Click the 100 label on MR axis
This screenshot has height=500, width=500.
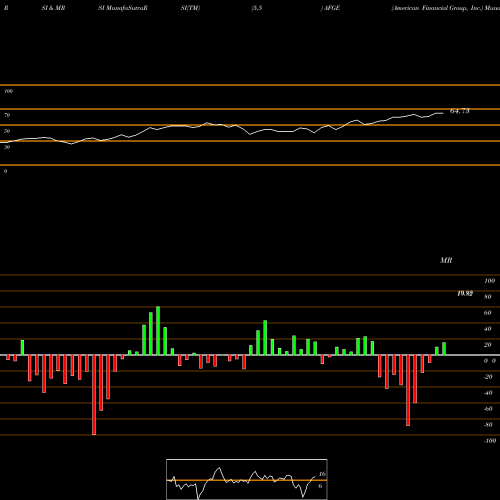click(x=489, y=281)
